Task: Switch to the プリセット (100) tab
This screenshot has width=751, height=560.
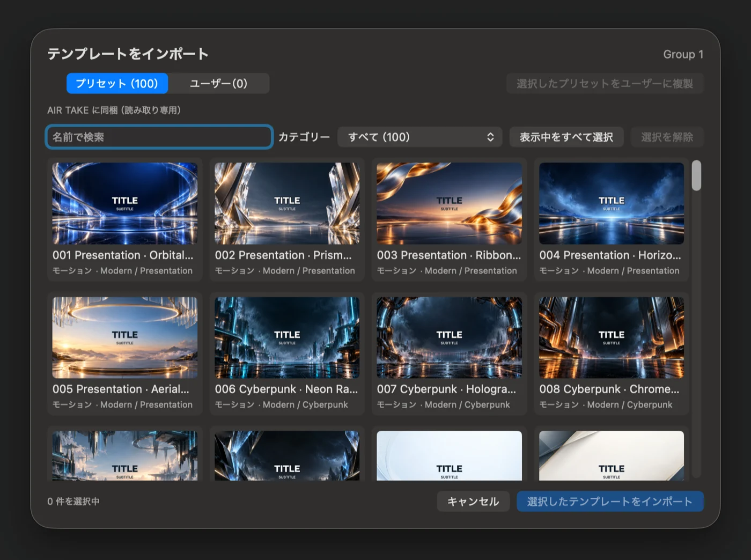Action: [x=117, y=84]
